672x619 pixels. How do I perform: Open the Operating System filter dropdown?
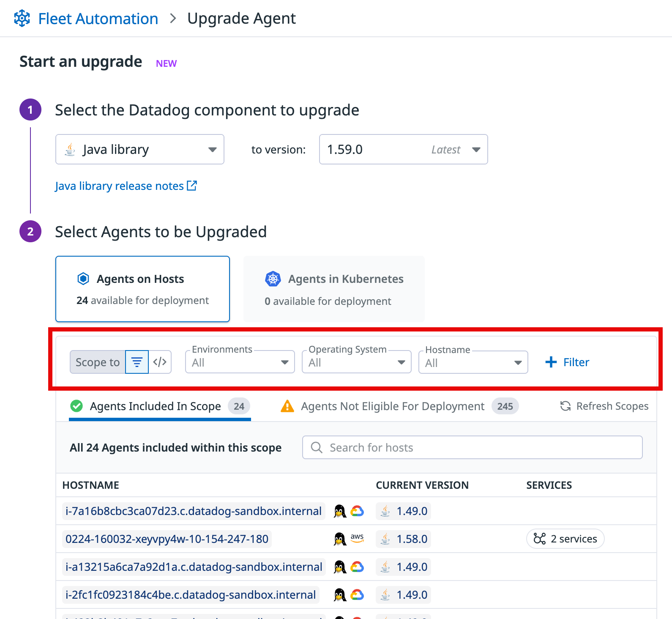(356, 362)
